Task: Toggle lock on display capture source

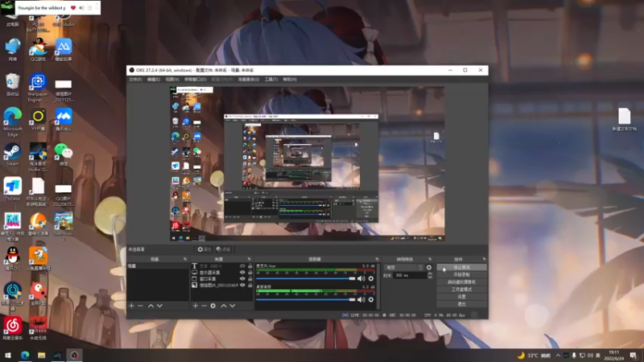Action: tap(250, 272)
